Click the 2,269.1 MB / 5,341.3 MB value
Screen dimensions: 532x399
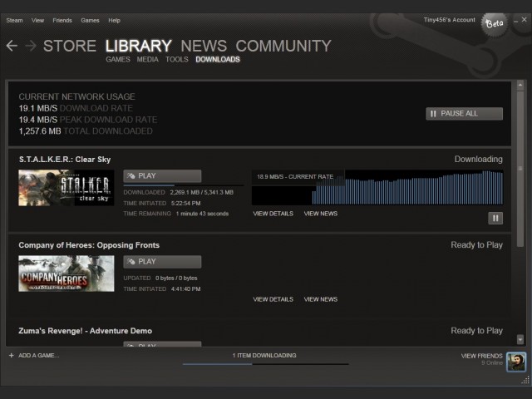click(x=201, y=192)
